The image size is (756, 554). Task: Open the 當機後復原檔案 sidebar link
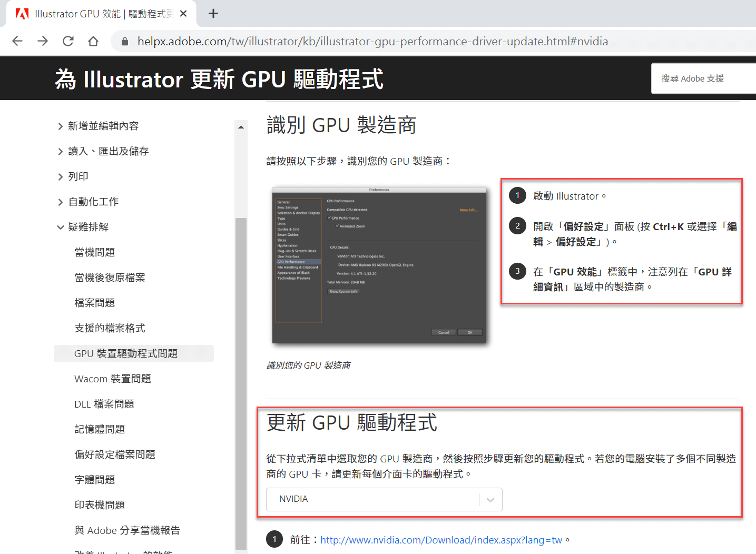110,278
